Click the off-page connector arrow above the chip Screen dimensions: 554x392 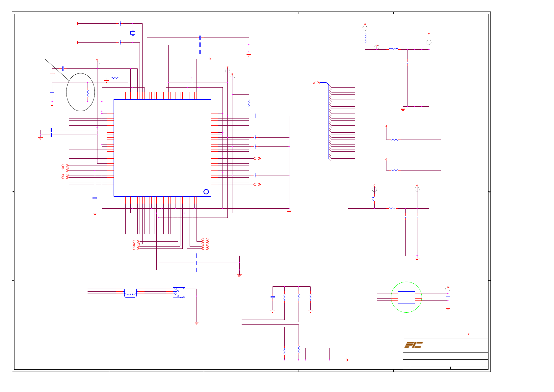pyautogui.click(x=209, y=59)
